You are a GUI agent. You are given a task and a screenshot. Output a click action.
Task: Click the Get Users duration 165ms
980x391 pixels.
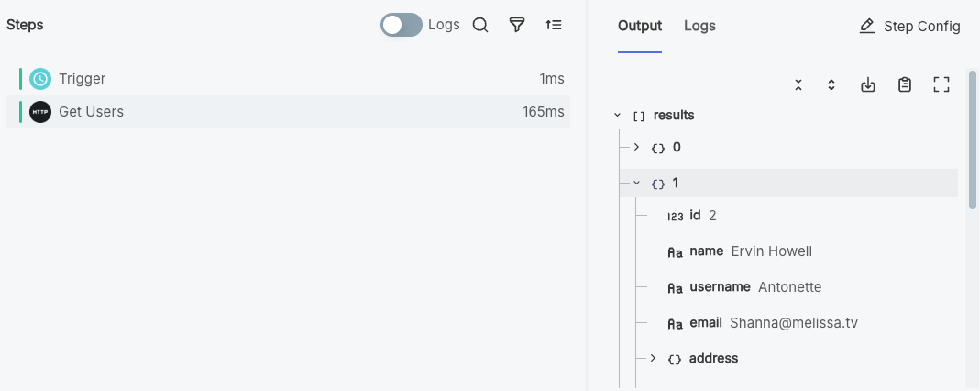point(544,112)
